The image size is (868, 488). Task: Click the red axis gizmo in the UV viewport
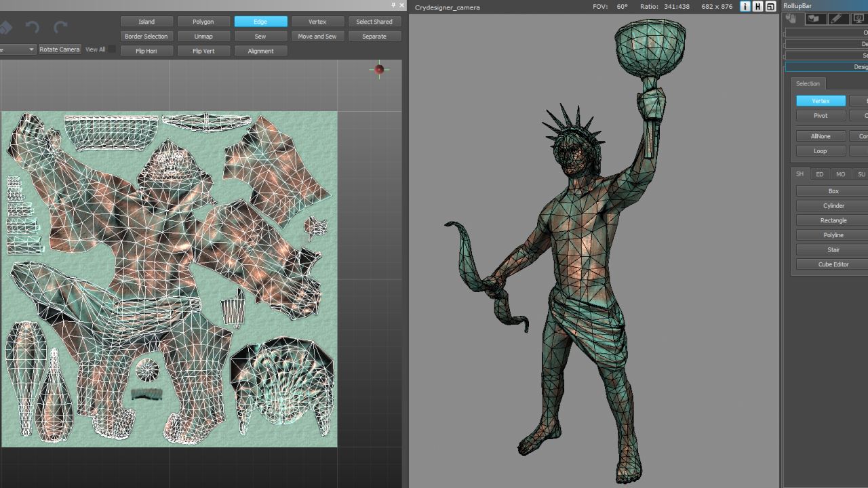(x=378, y=70)
